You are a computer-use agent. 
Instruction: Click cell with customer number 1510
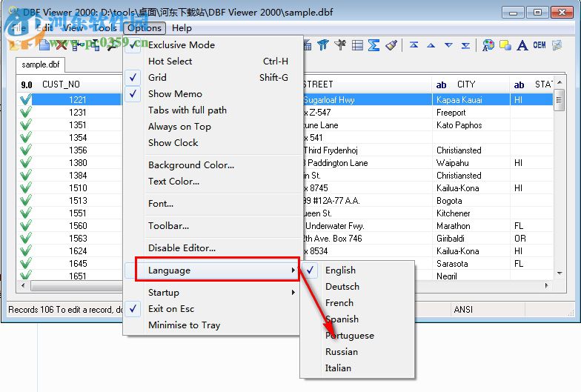(78, 188)
